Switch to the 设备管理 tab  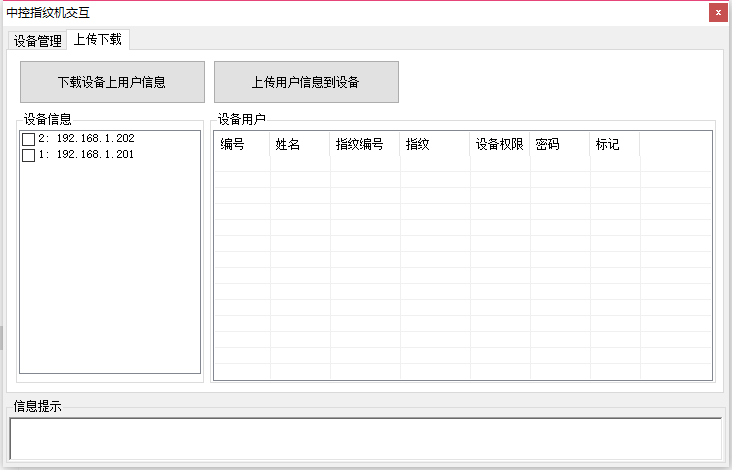(x=38, y=41)
